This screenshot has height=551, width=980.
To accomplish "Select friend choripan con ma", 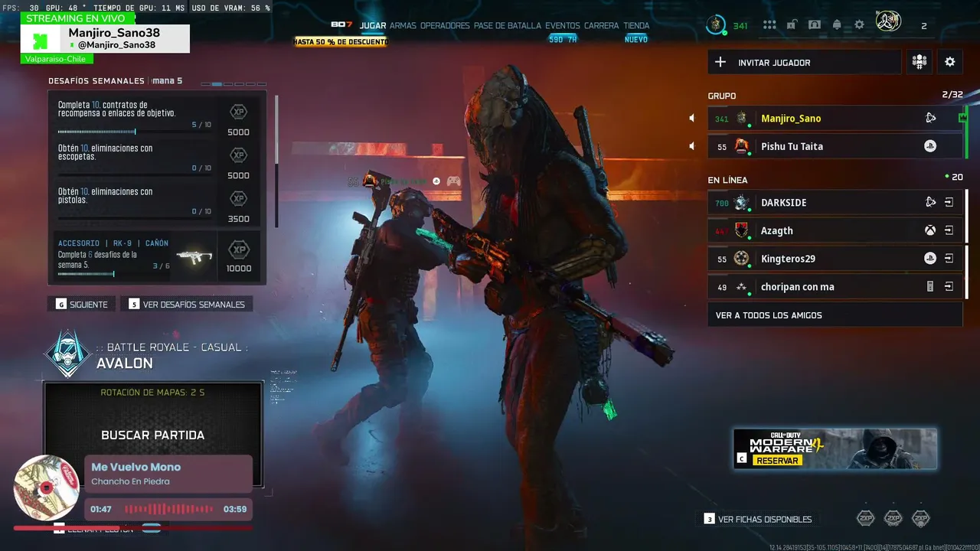I will [x=835, y=287].
